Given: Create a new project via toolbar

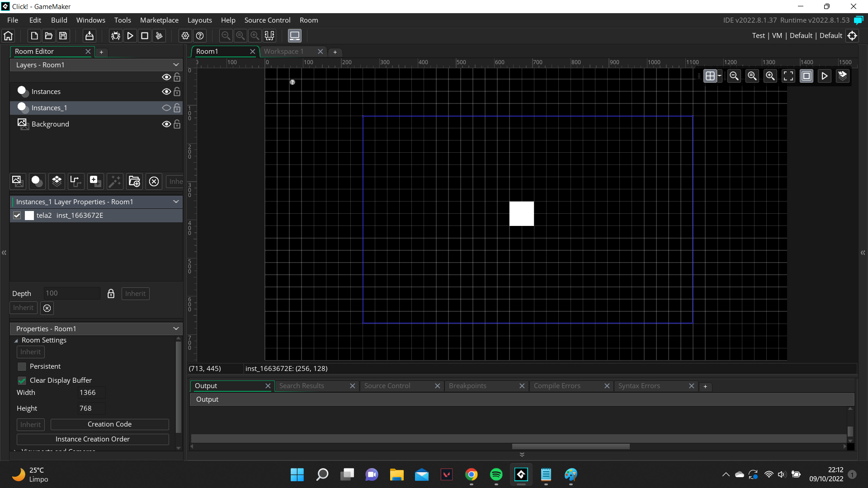Looking at the screenshot, I should point(34,36).
